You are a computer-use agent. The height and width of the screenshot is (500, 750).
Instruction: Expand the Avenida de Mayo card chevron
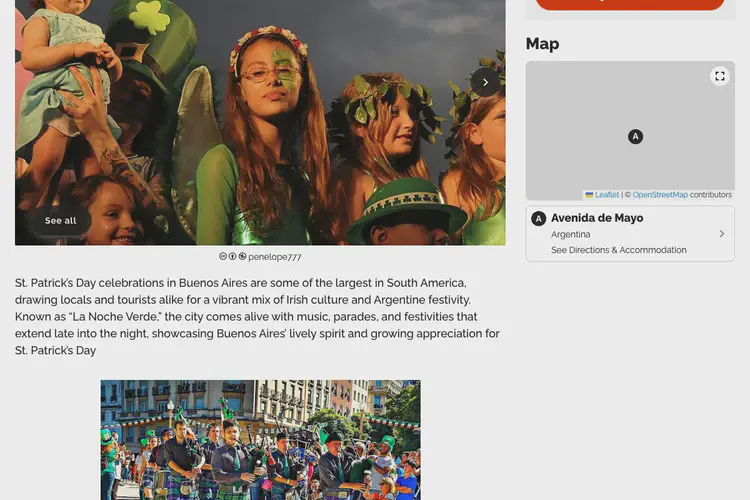[721, 233]
